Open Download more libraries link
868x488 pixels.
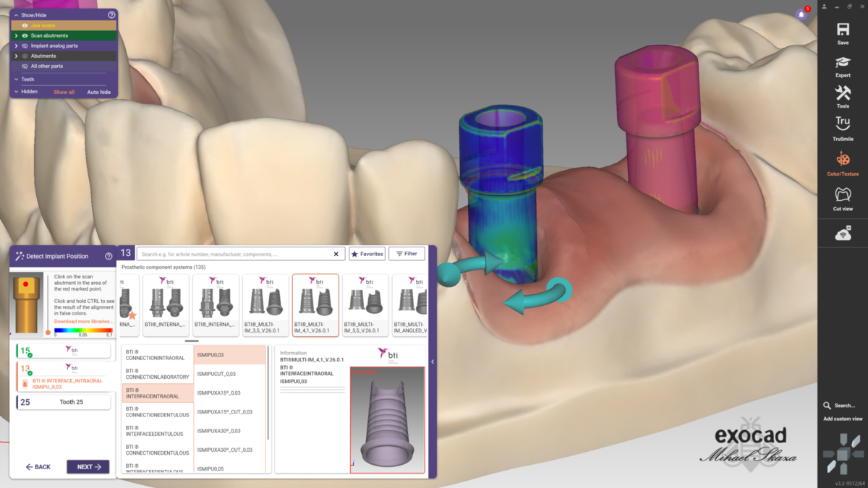[x=84, y=321]
